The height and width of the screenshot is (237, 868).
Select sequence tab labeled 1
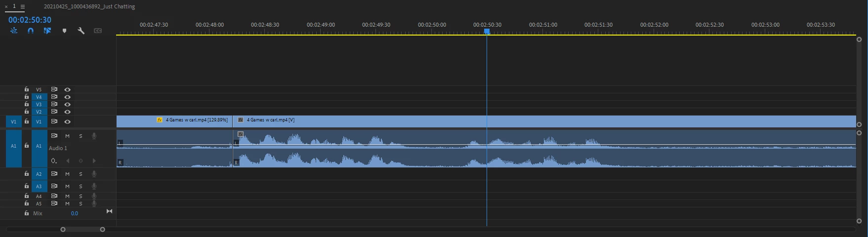tap(14, 6)
